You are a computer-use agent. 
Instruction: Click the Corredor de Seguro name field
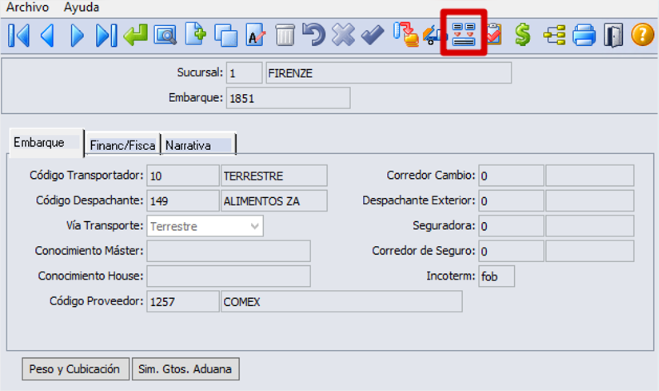[590, 251]
